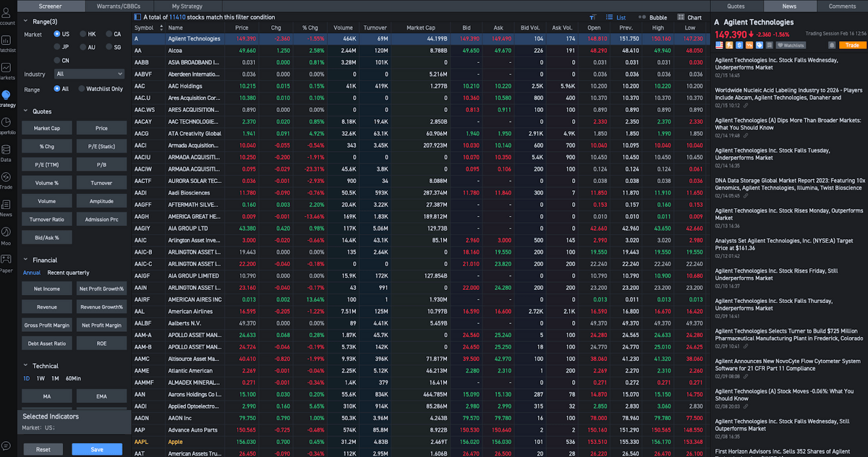The image size is (868, 457).
Task: Sort by Market Cap column header
Action: (x=420, y=27)
